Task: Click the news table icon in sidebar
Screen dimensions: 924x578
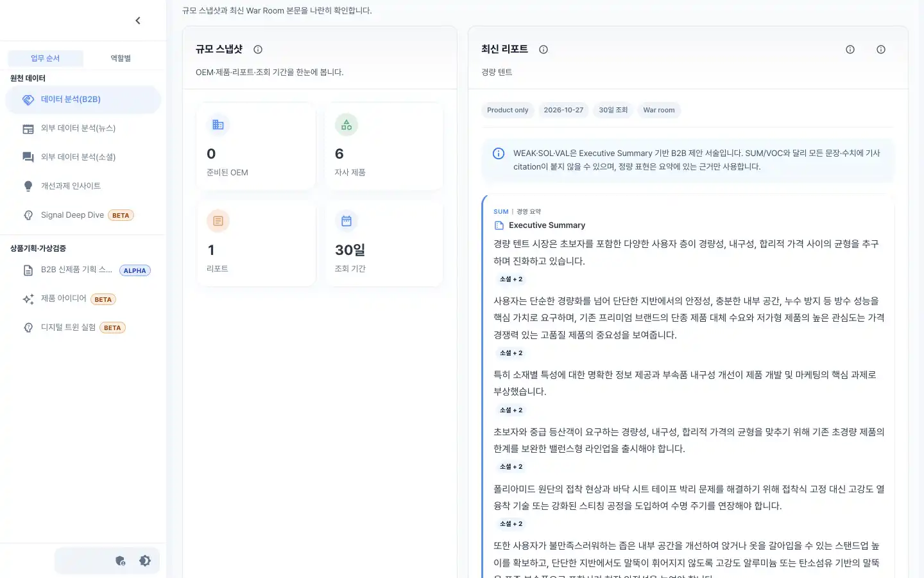Action: click(x=28, y=129)
